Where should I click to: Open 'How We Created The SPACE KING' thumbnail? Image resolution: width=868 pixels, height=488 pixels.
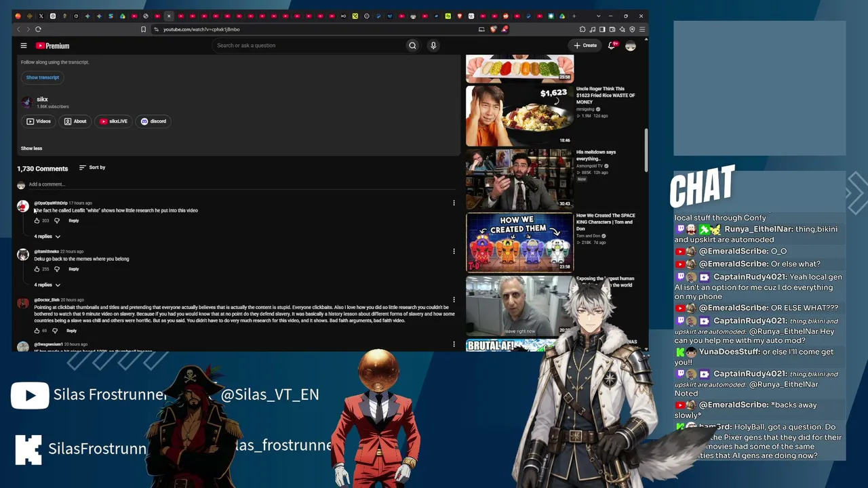point(519,243)
